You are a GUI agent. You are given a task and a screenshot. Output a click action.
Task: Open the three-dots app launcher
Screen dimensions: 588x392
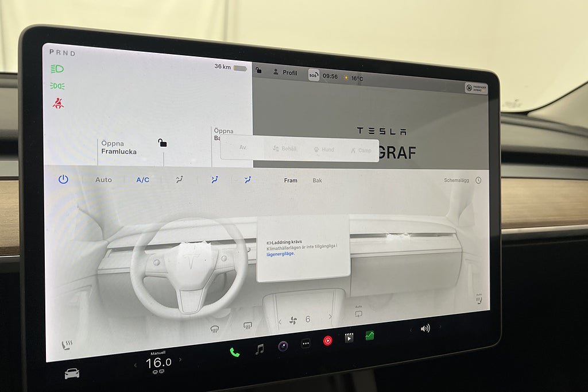coord(305,344)
